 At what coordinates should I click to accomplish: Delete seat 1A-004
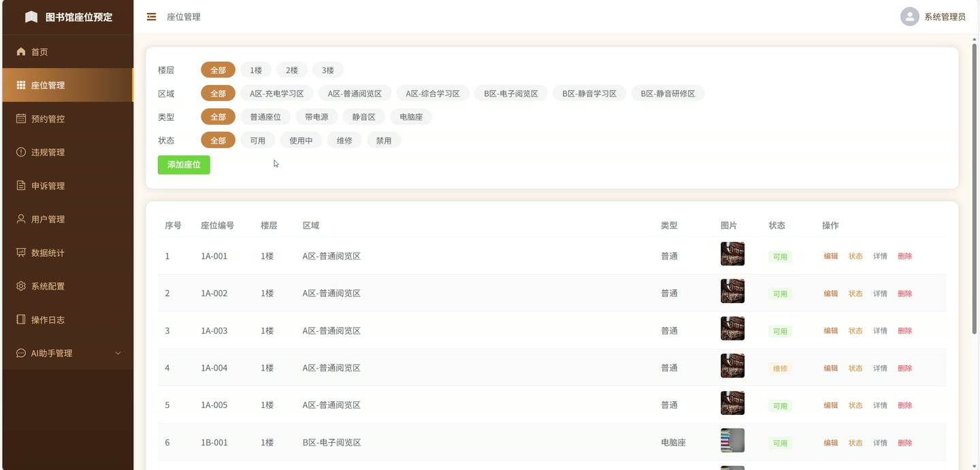pyautogui.click(x=904, y=368)
